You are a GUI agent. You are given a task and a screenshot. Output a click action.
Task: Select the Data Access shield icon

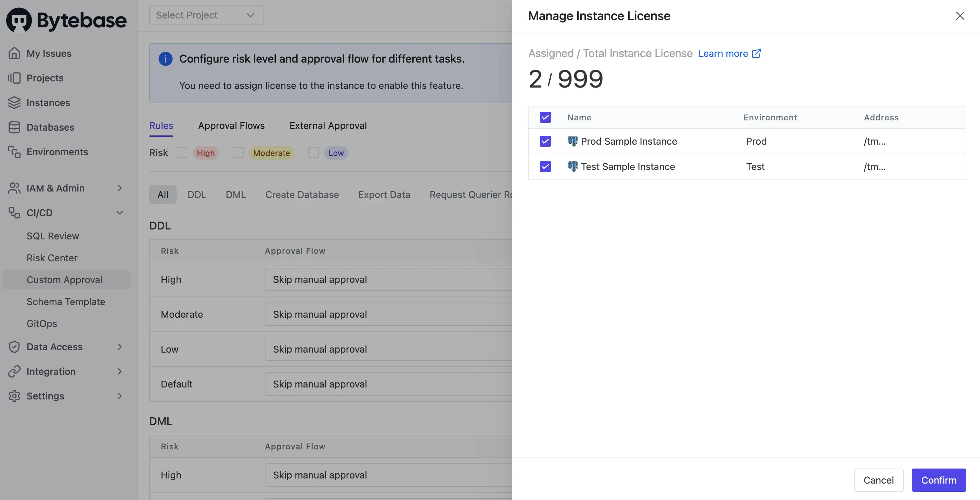[x=14, y=346]
